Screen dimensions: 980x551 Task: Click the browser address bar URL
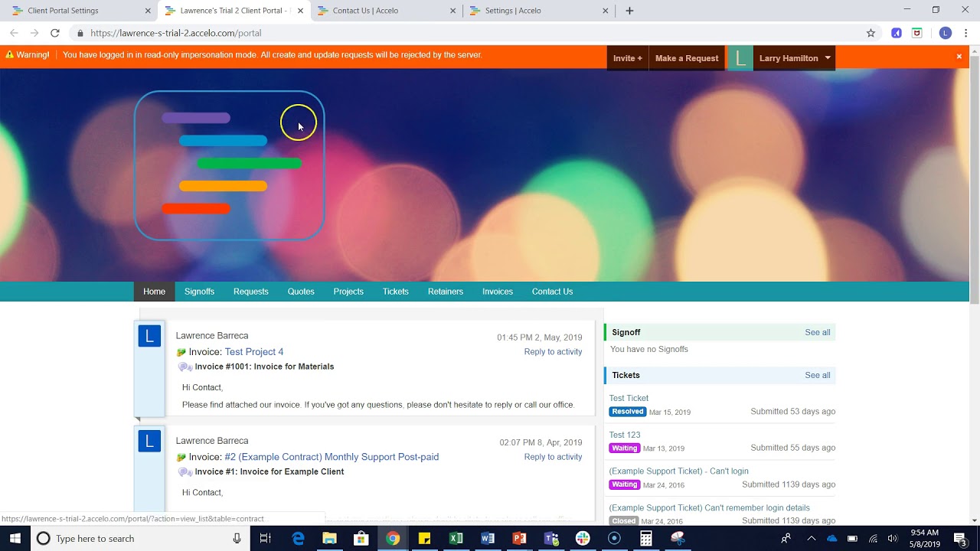176,33
